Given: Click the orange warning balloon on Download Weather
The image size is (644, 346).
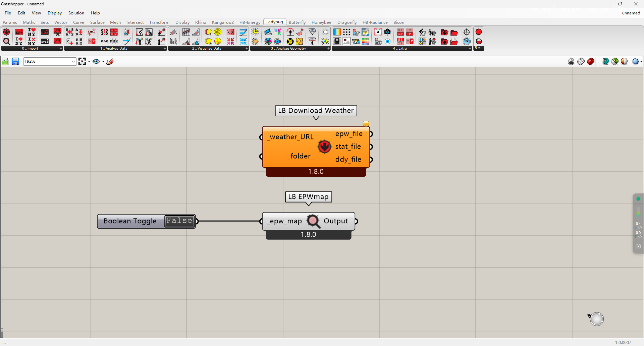Looking at the screenshot, I should 366,124.
